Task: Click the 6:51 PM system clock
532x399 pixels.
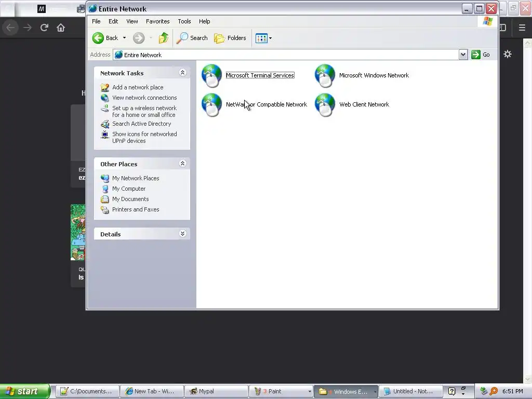Action: tap(513, 391)
